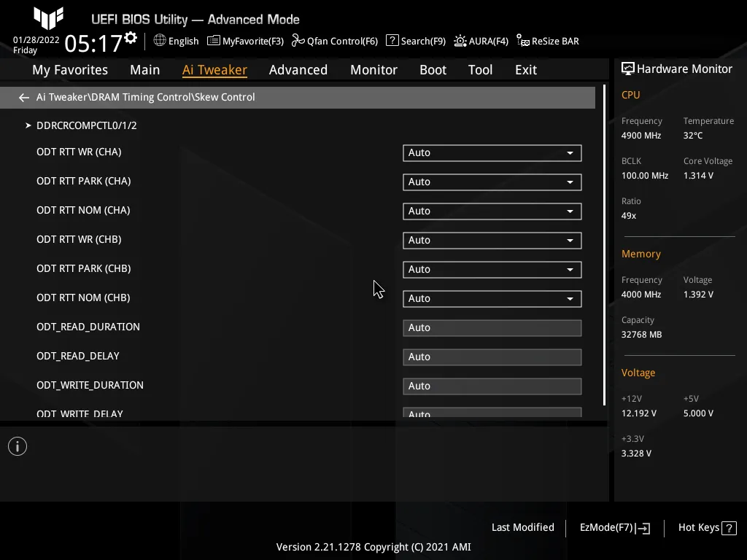The height and width of the screenshot is (560, 747).
Task: Click the ODT_WRITE_DURATION input field
Action: click(492, 386)
